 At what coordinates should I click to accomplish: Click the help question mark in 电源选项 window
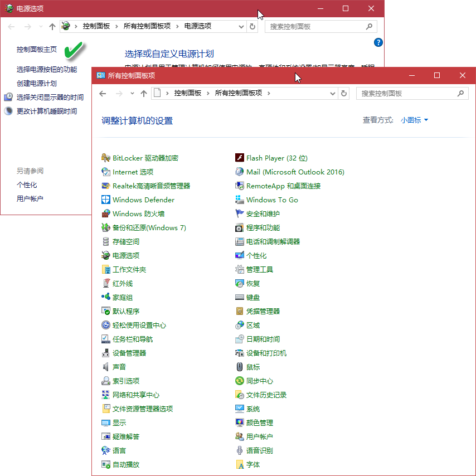(x=378, y=42)
